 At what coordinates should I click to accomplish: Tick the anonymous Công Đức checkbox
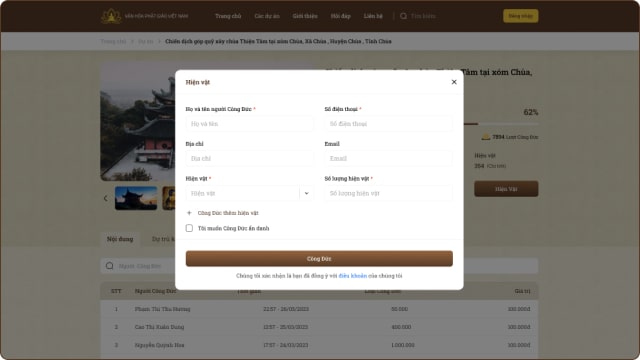pos(189,228)
